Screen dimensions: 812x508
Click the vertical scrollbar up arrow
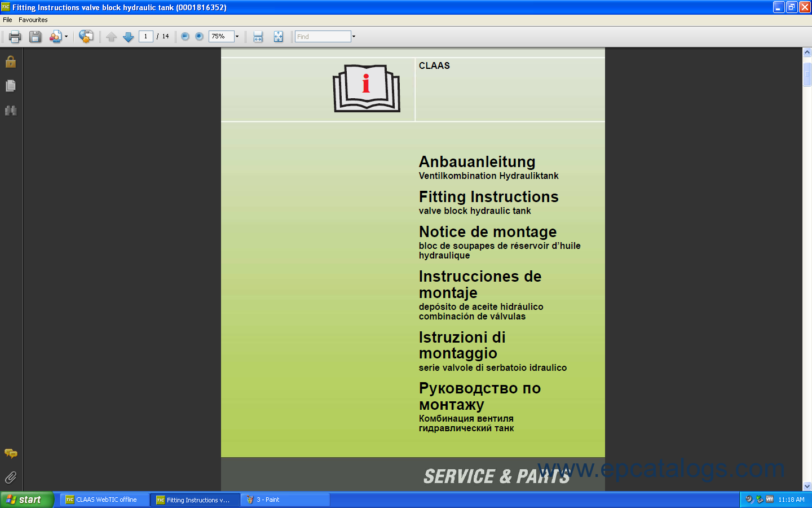[807, 52]
